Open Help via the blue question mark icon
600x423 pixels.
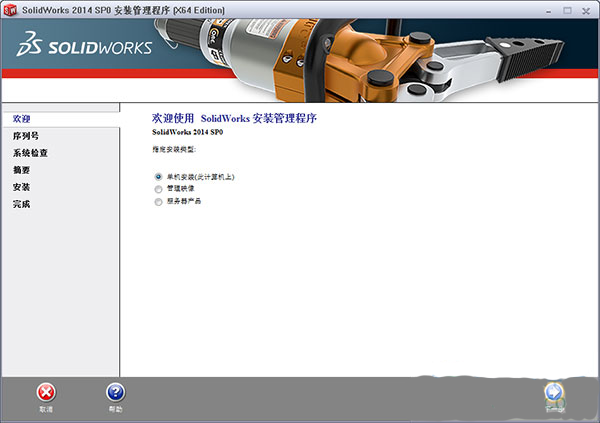(x=116, y=392)
